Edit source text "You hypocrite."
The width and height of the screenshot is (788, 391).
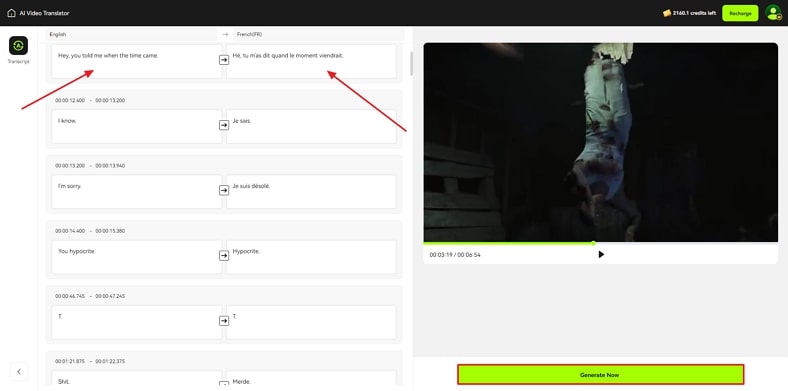pyautogui.click(x=136, y=257)
